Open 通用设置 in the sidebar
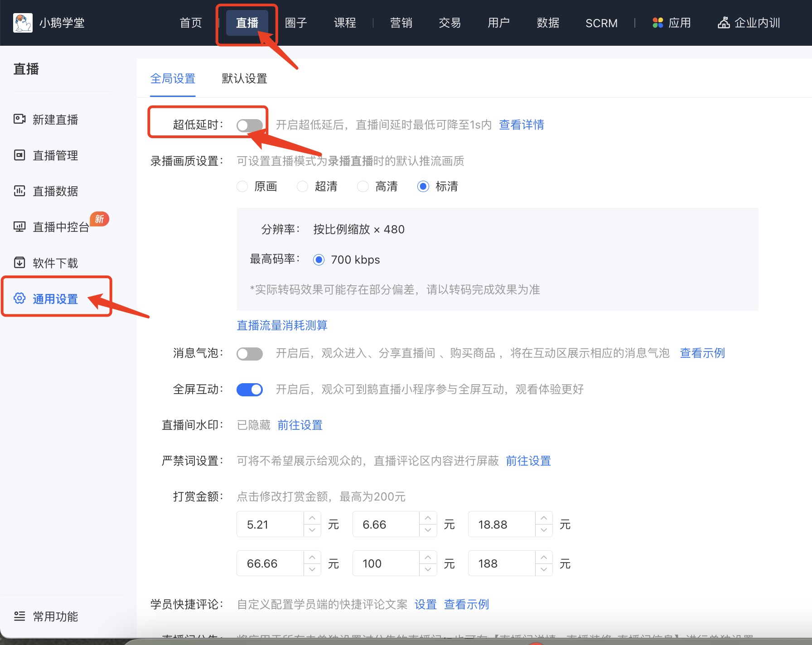 (55, 299)
